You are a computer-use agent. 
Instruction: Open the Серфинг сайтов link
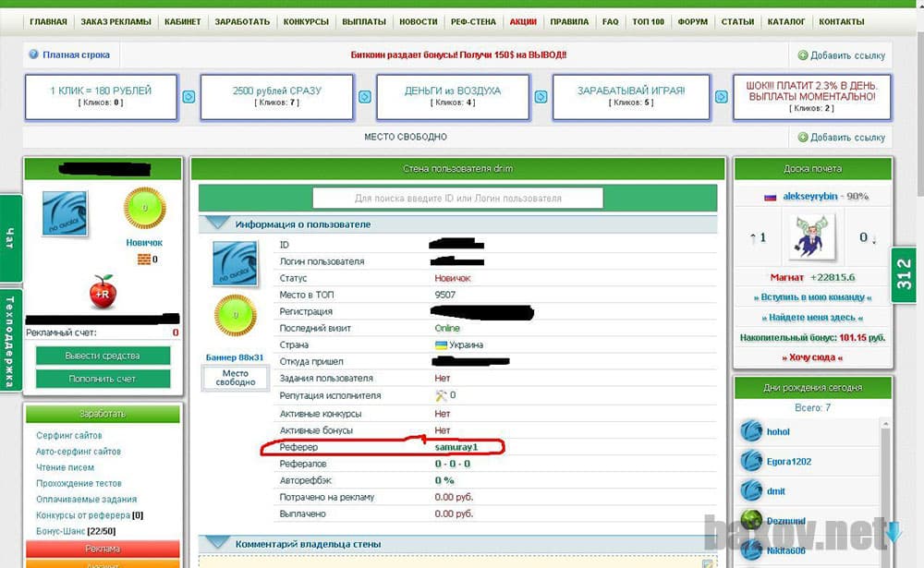69,435
